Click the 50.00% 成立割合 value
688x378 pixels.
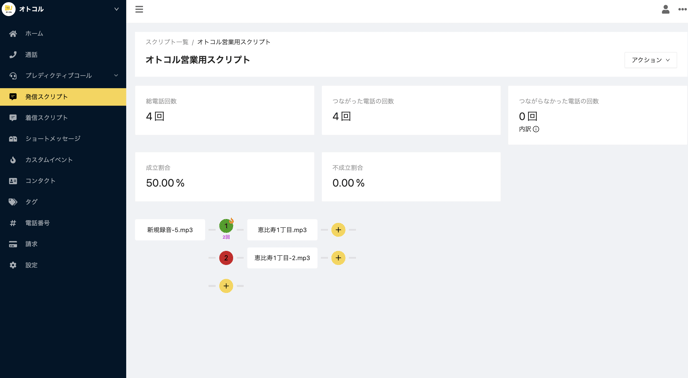(165, 183)
